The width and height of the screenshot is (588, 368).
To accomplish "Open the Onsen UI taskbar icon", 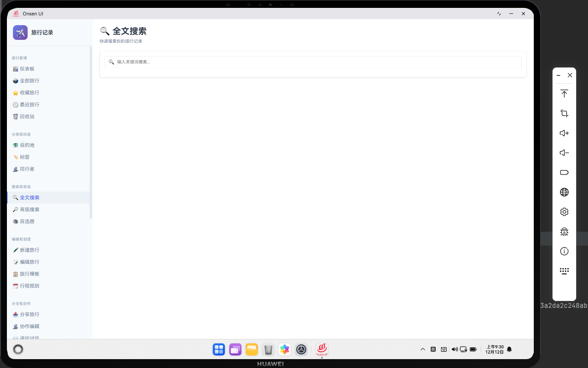I will coord(322,349).
